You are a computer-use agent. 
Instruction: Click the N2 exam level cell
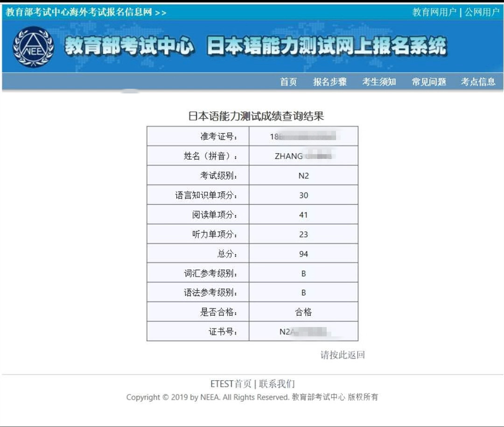[303, 176]
